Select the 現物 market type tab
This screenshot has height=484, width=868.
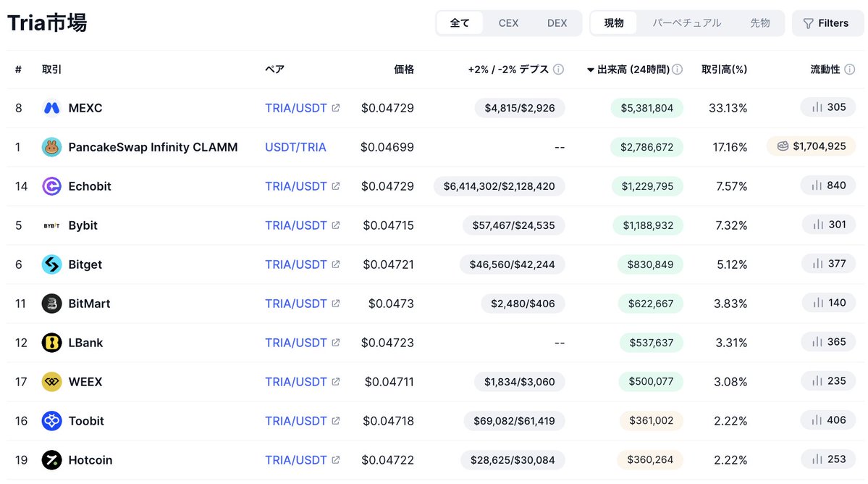coord(614,23)
